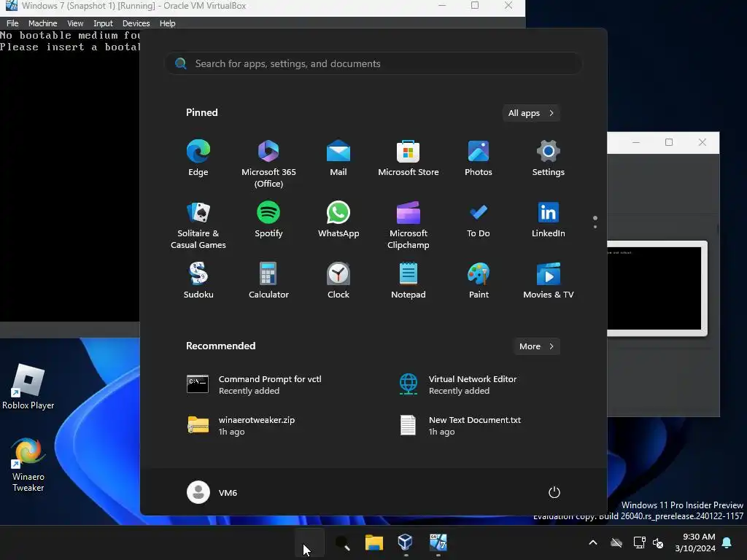Image resolution: width=747 pixels, height=560 pixels.
Task: Open the clock and date flyout
Action: click(x=694, y=542)
